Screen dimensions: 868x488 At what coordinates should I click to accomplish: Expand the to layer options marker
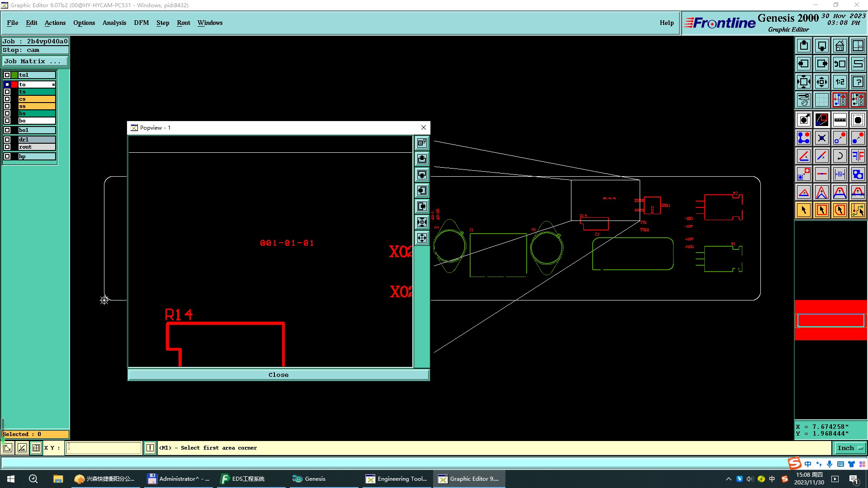[x=53, y=84]
